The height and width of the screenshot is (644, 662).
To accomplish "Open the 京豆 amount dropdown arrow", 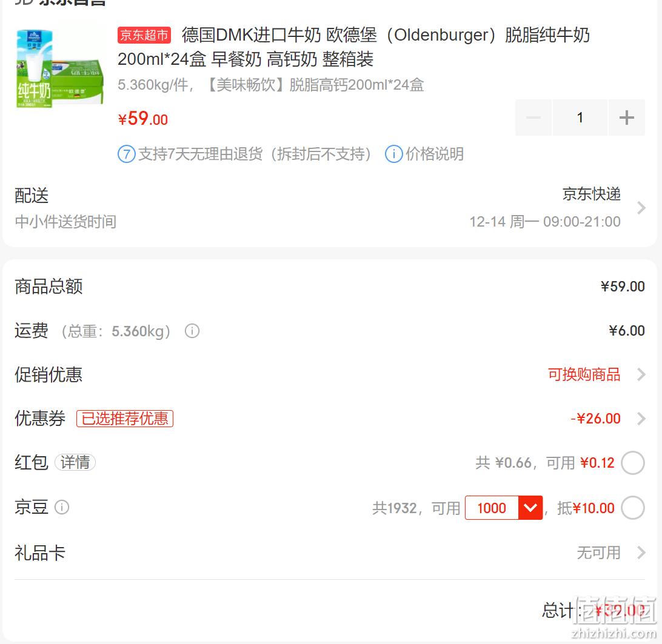I will (530, 508).
